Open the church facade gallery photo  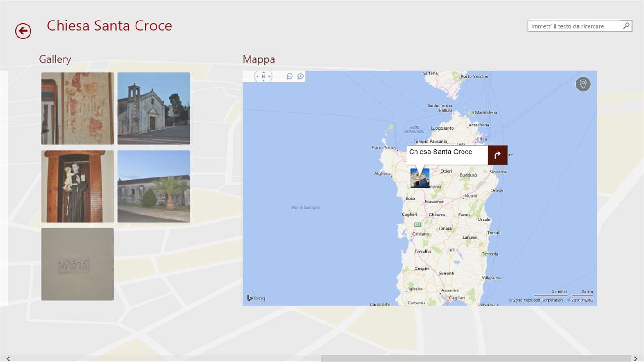(154, 109)
